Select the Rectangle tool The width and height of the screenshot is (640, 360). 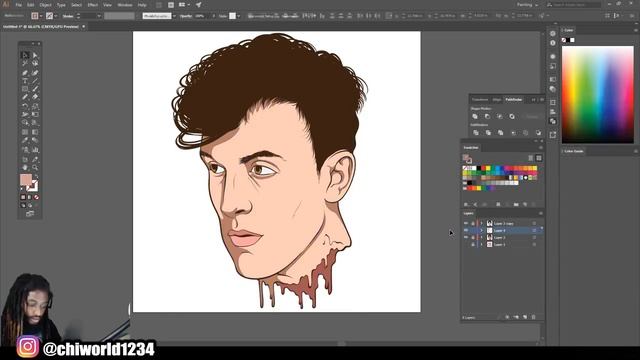click(x=25, y=89)
